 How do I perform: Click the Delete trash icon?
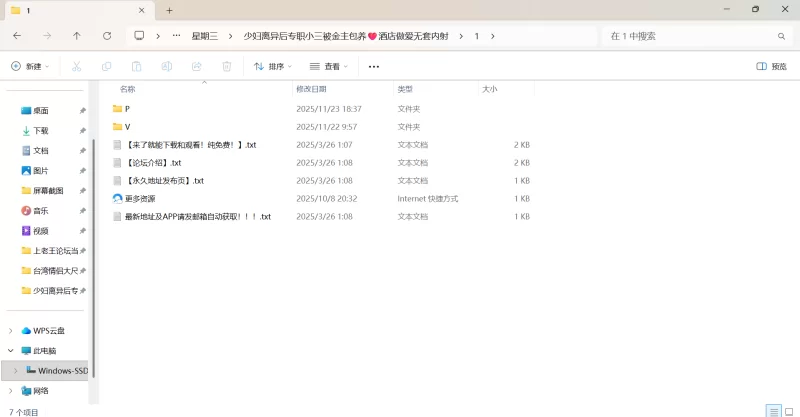(227, 67)
